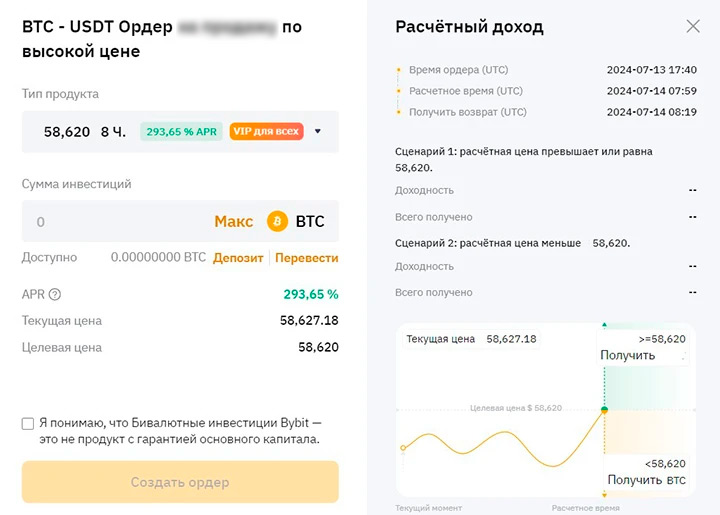The height and width of the screenshot is (515, 720).
Task: Click the Создать ордер button
Action: [180, 482]
